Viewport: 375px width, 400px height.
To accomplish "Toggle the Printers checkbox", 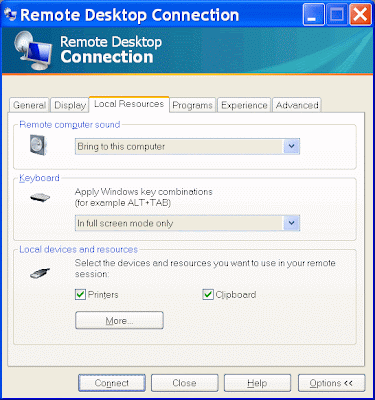I will point(80,295).
